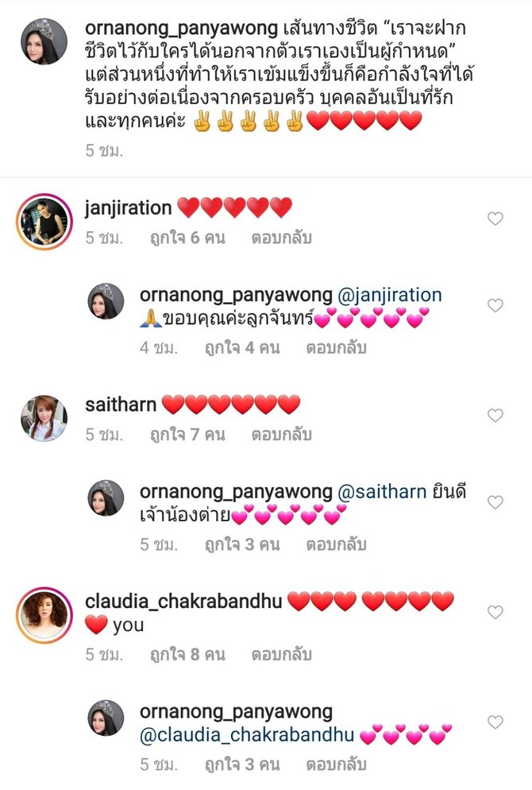This screenshot has width=532, height=790.
Task: View claudia_chakrabandhu's story avatar
Action: click(x=44, y=615)
